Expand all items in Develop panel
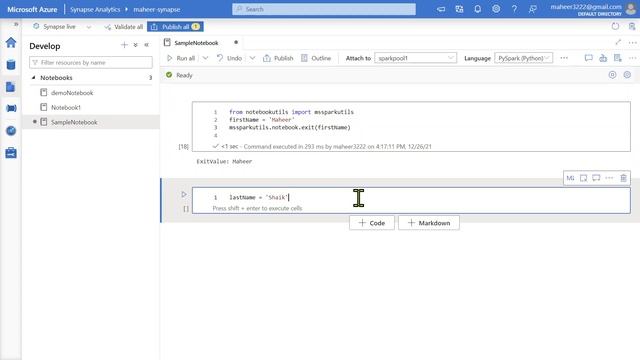640x360 pixels. click(x=136, y=45)
